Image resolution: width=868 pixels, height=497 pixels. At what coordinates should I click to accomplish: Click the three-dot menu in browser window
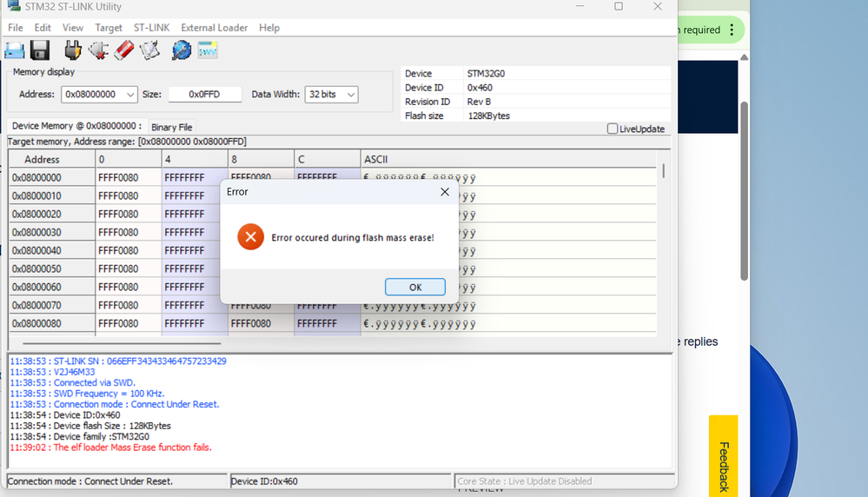tap(732, 30)
